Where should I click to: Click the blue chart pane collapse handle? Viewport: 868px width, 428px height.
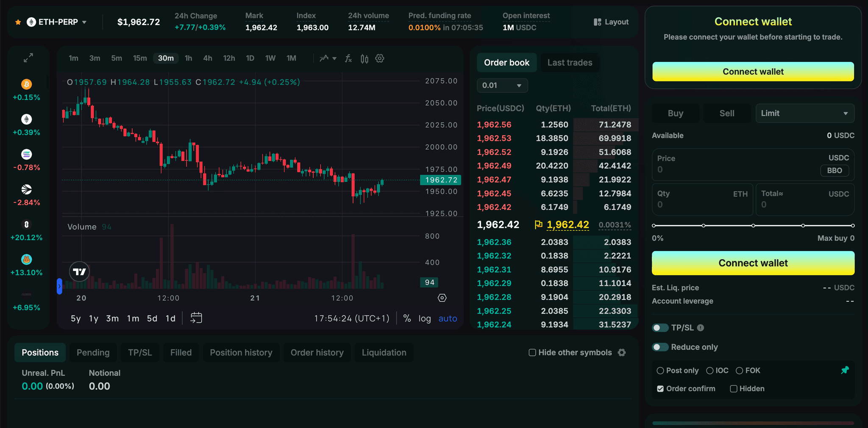59,286
